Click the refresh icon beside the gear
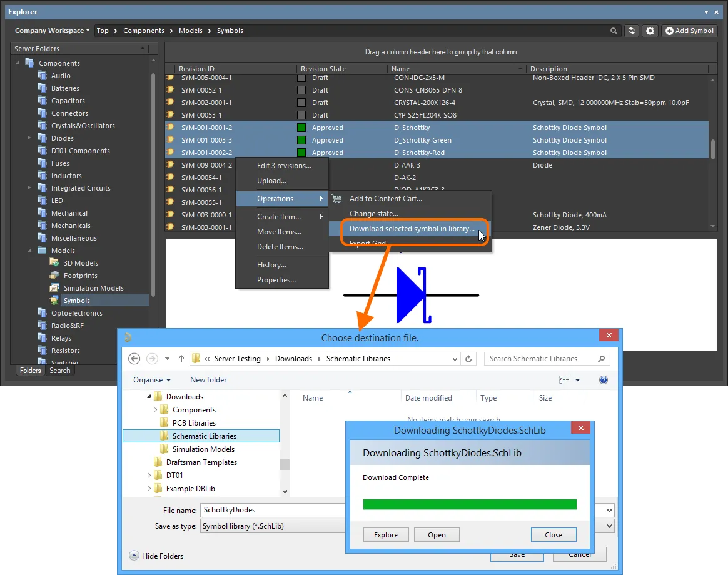 (x=632, y=31)
